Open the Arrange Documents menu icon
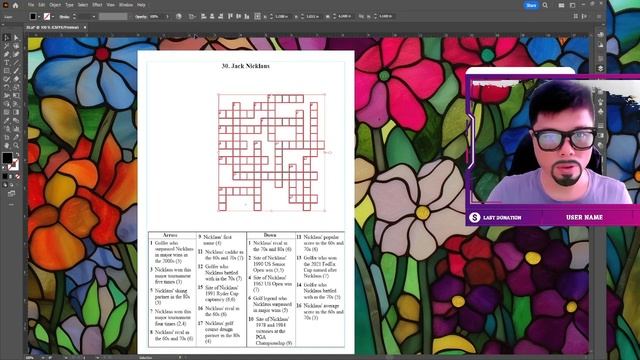This screenshot has height=360, width=640. 562,5
